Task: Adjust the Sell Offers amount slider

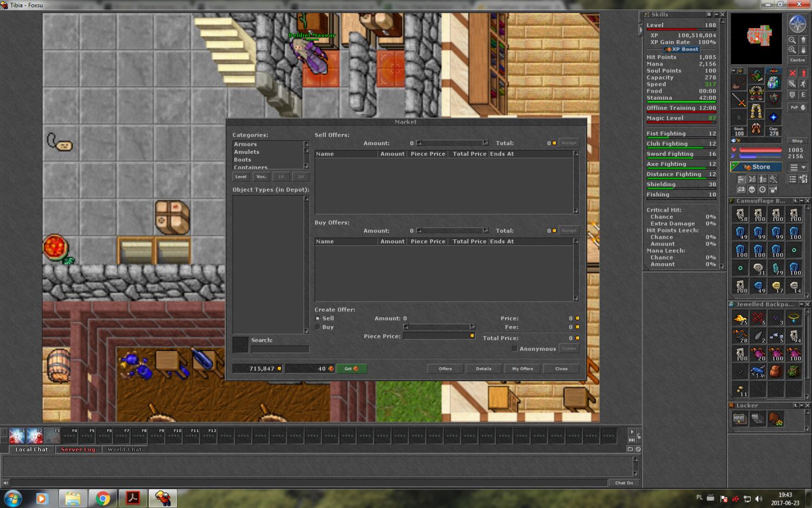Action: pos(452,143)
